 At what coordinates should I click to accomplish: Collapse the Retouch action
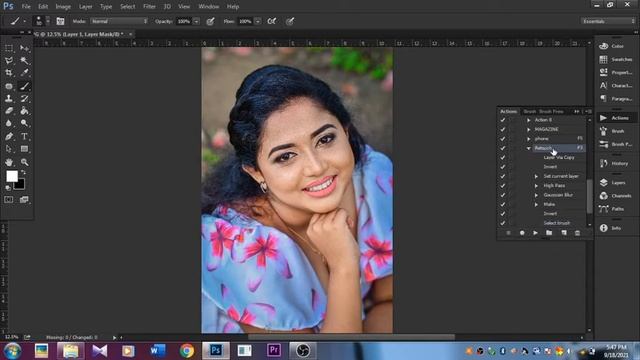point(529,148)
